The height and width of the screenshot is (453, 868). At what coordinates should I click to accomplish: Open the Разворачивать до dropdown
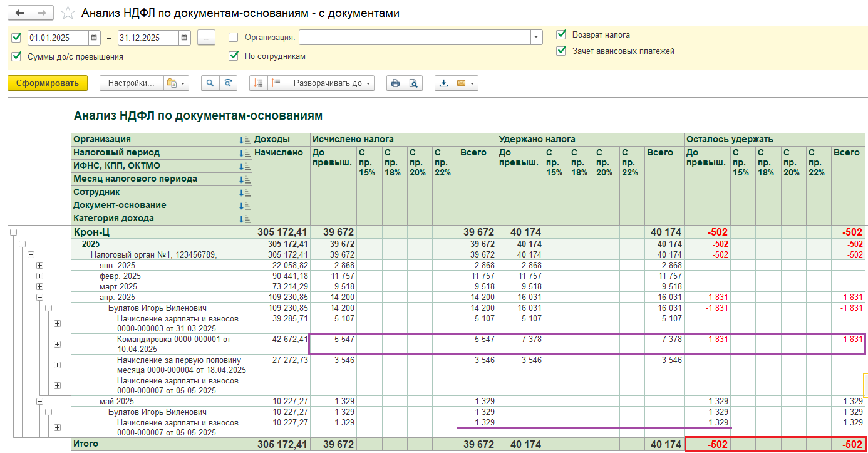[330, 83]
